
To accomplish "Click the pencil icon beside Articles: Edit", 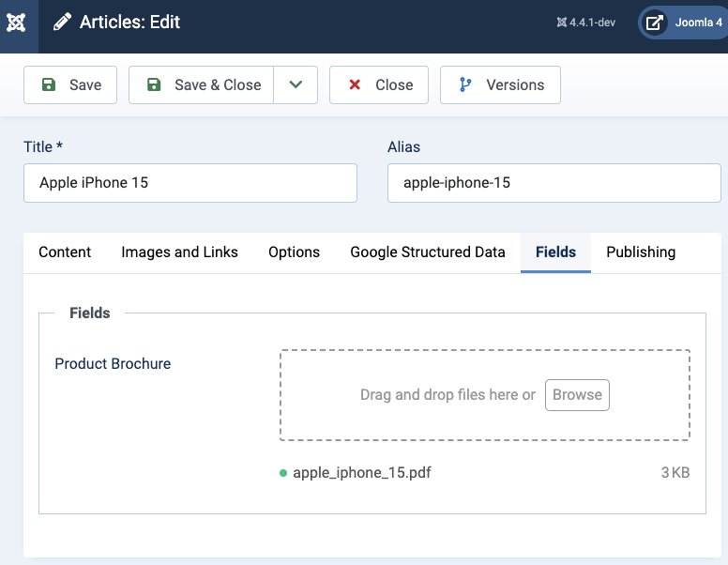I will [62, 22].
